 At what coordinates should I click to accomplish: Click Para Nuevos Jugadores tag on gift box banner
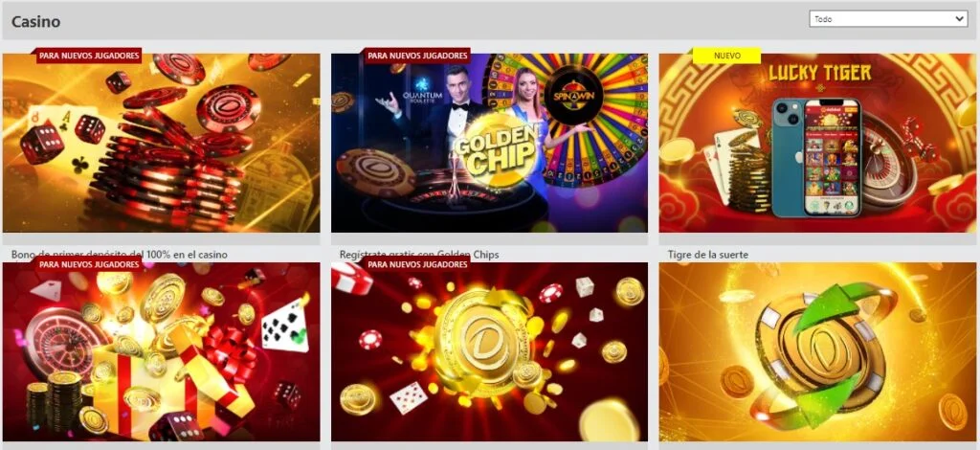(x=89, y=264)
